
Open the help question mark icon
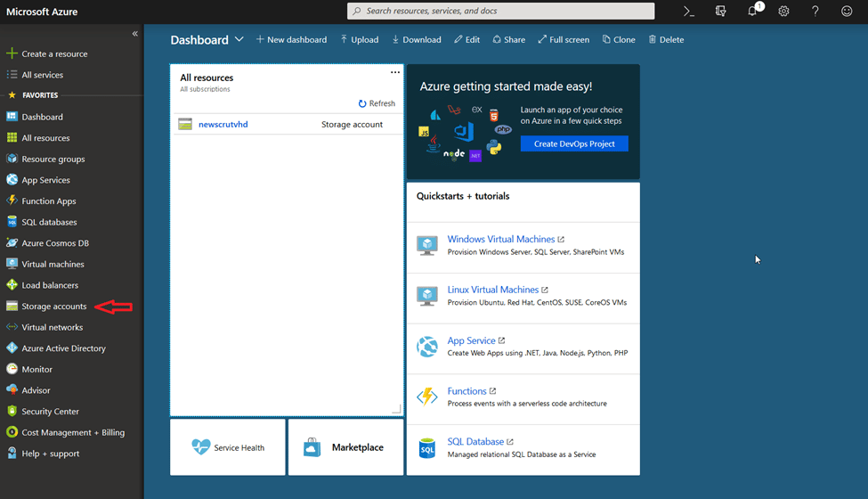(x=815, y=11)
